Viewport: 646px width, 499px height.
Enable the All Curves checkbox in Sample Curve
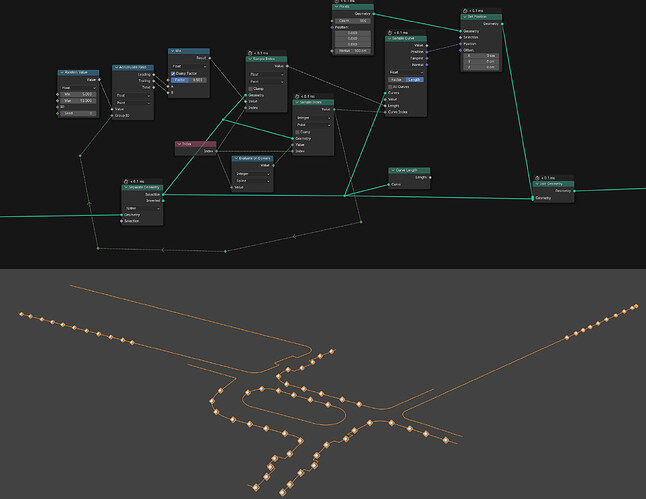point(390,87)
